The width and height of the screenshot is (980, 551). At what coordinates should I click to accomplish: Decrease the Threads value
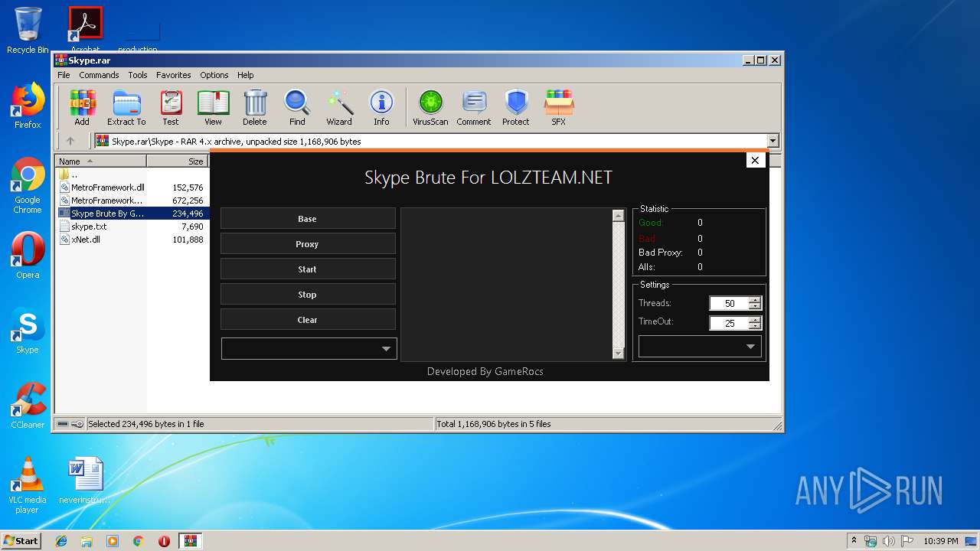pyautogui.click(x=755, y=306)
